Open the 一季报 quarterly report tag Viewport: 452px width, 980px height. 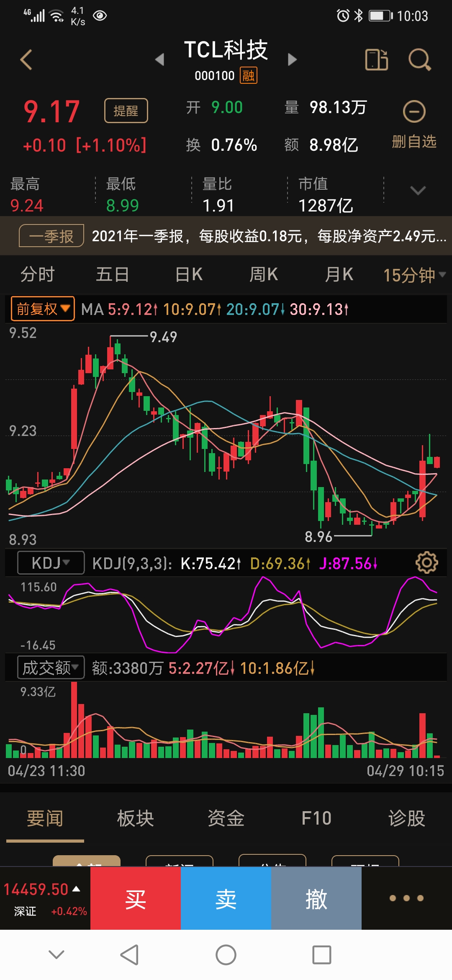pos(51,236)
